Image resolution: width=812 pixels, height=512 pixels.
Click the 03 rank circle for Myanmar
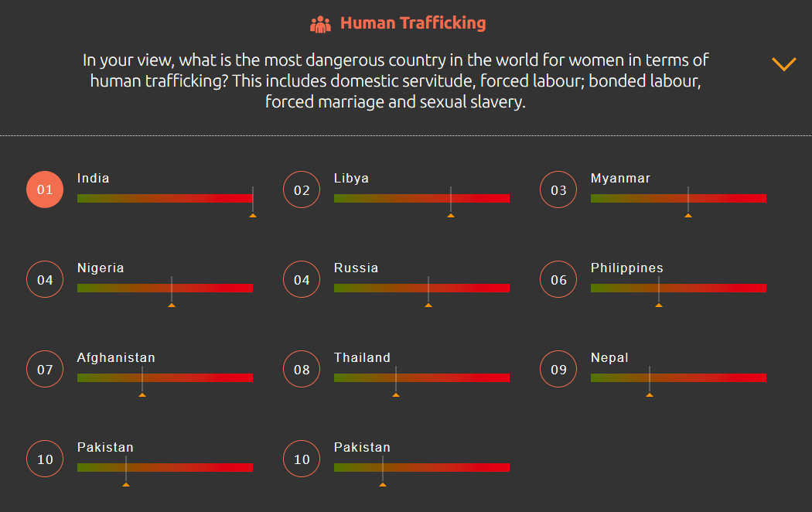(558, 190)
